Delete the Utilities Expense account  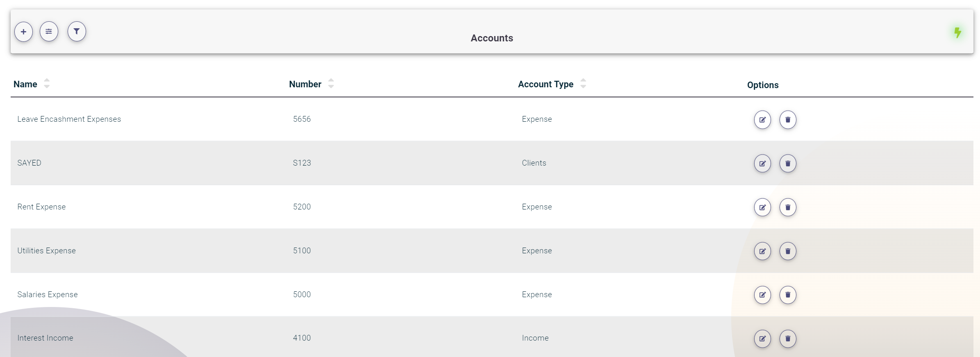(x=787, y=251)
